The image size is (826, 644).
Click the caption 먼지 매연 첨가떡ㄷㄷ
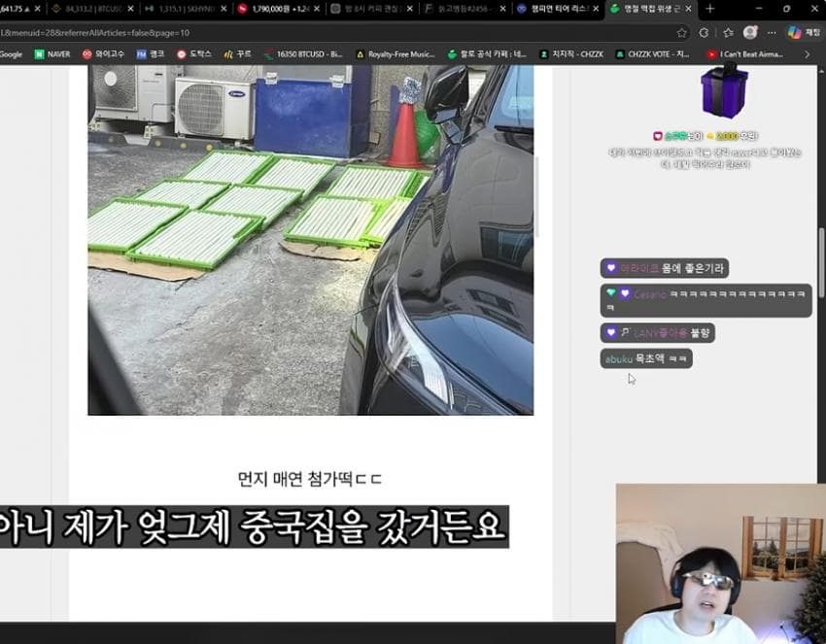pos(310,479)
